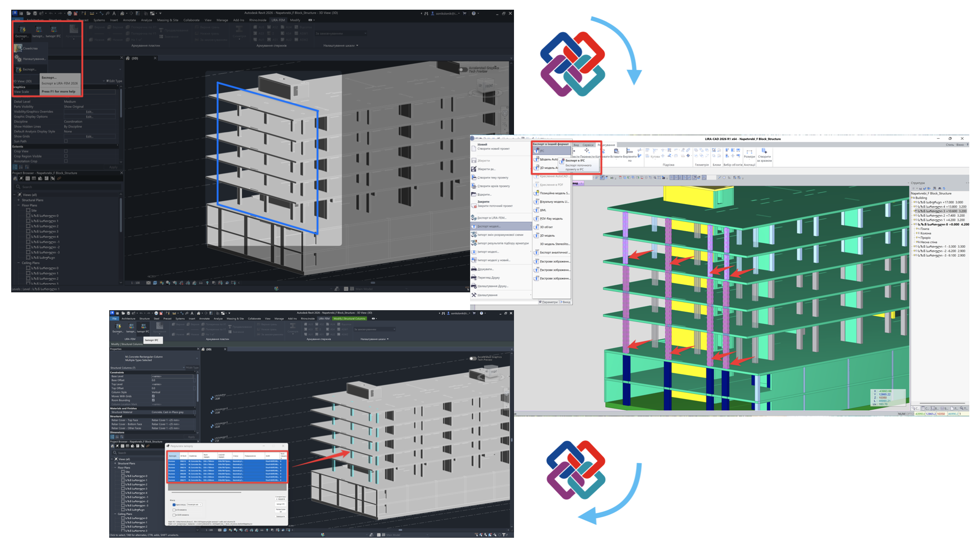
Task: Open status filter combo box in import dialog
Action: coord(194,505)
